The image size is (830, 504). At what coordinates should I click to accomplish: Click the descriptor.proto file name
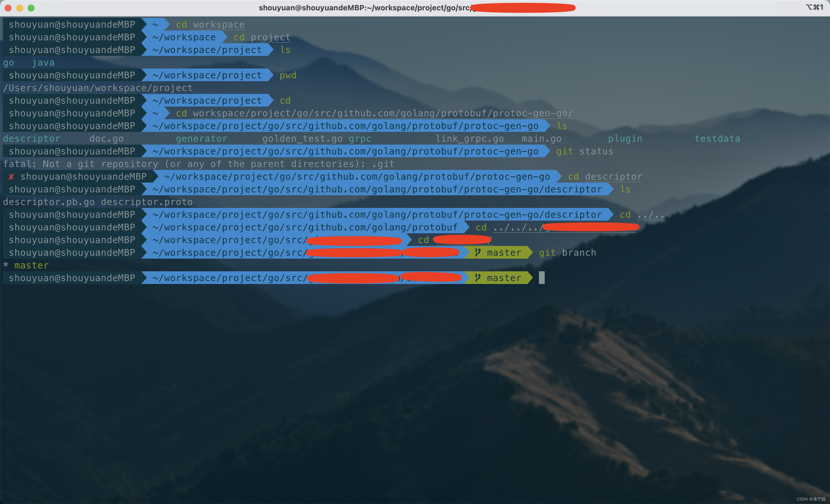(146, 202)
